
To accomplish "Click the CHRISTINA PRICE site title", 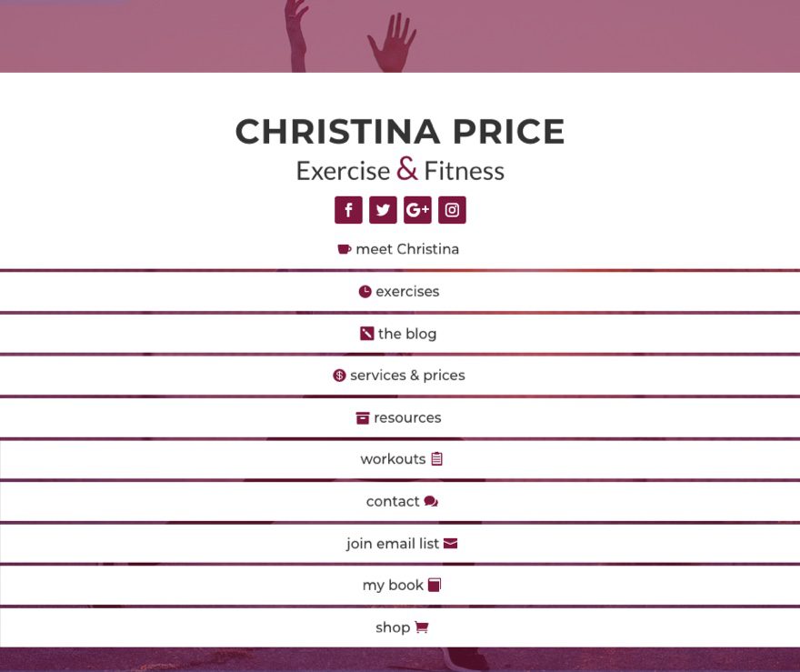I will (x=400, y=132).
